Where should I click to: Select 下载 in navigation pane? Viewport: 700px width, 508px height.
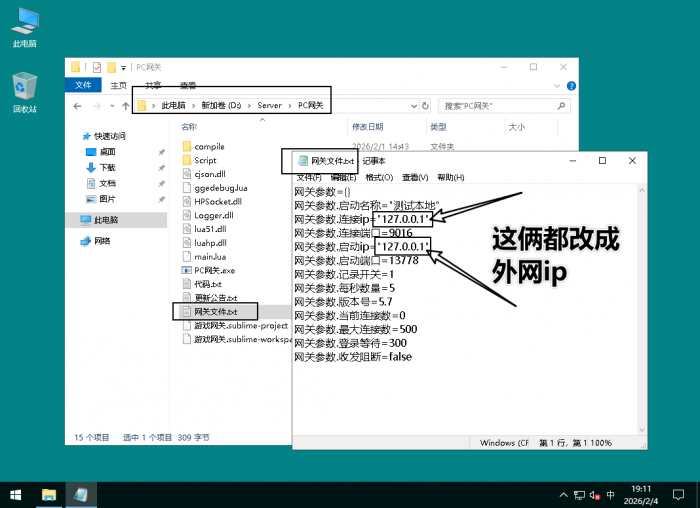tap(101, 167)
